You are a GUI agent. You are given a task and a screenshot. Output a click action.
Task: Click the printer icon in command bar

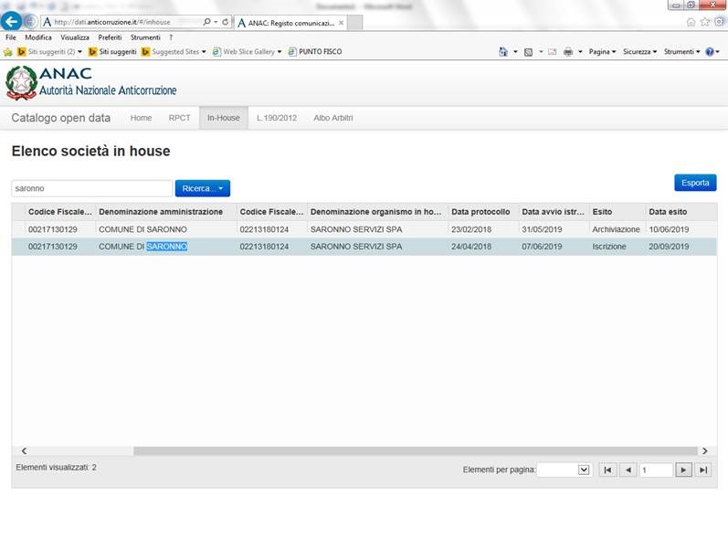567,52
